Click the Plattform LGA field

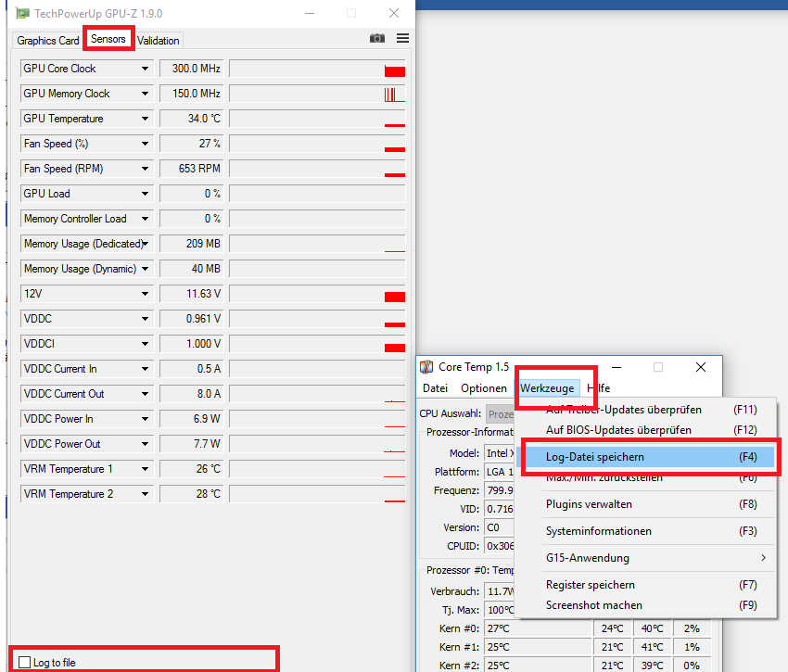(x=500, y=472)
